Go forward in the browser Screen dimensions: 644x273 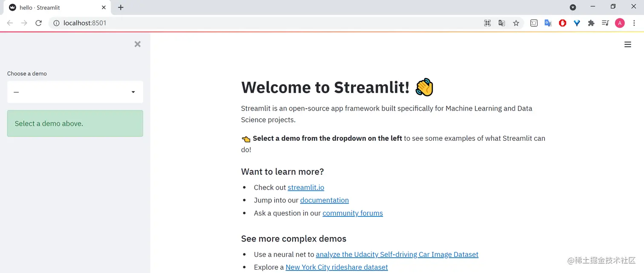(x=24, y=23)
